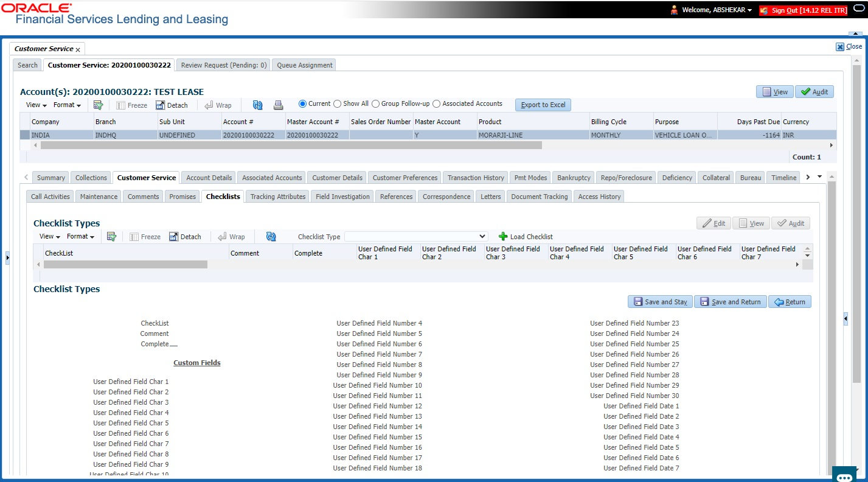868x482 pixels.
Task: Click the horizontal scrollbar of the Checklist table
Action: click(125, 265)
